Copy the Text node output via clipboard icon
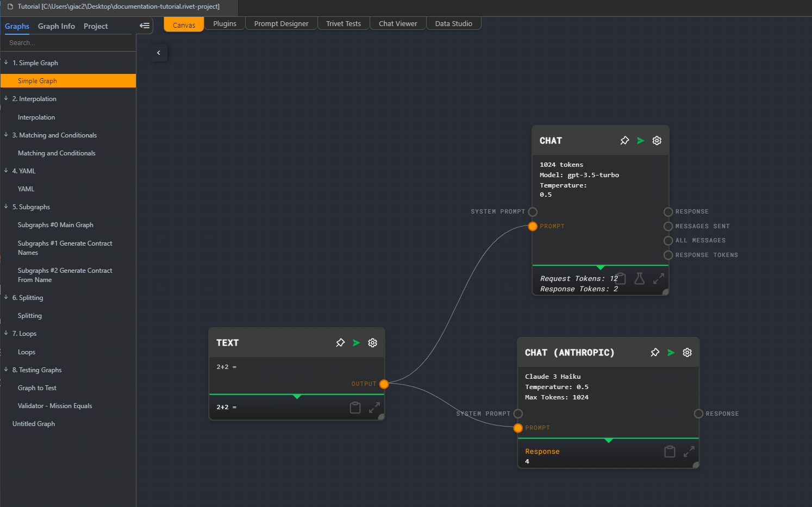Viewport: 812px width, 507px height. (355, 408)
